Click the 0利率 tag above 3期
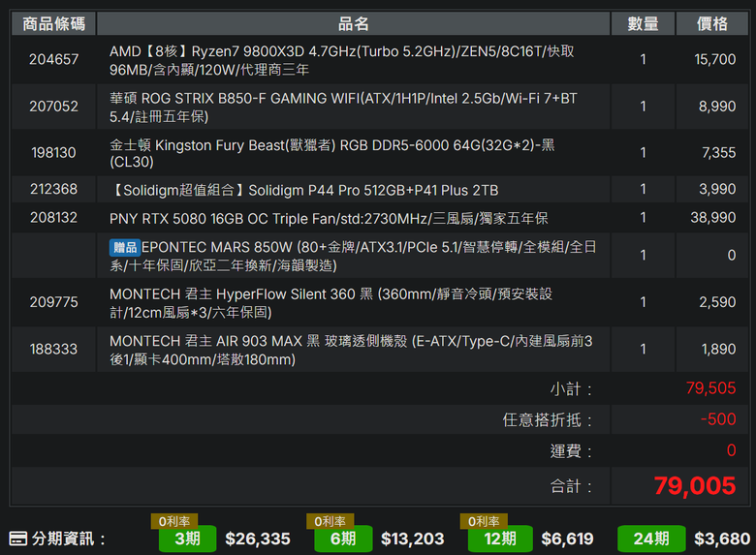The width and height of the screenshot is (756, 555). [x=174, y=521]
